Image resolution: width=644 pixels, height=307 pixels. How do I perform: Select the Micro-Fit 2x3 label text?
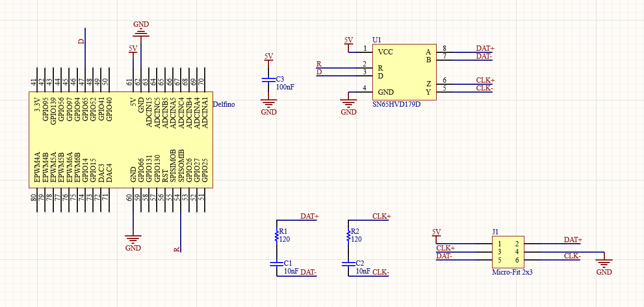512,272
